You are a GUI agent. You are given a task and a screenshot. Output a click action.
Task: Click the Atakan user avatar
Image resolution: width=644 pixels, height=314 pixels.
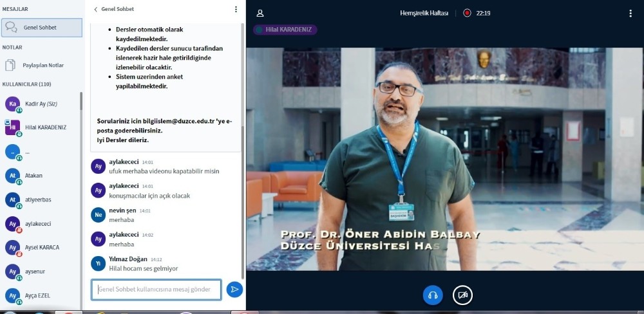click(x=12, y=176)
